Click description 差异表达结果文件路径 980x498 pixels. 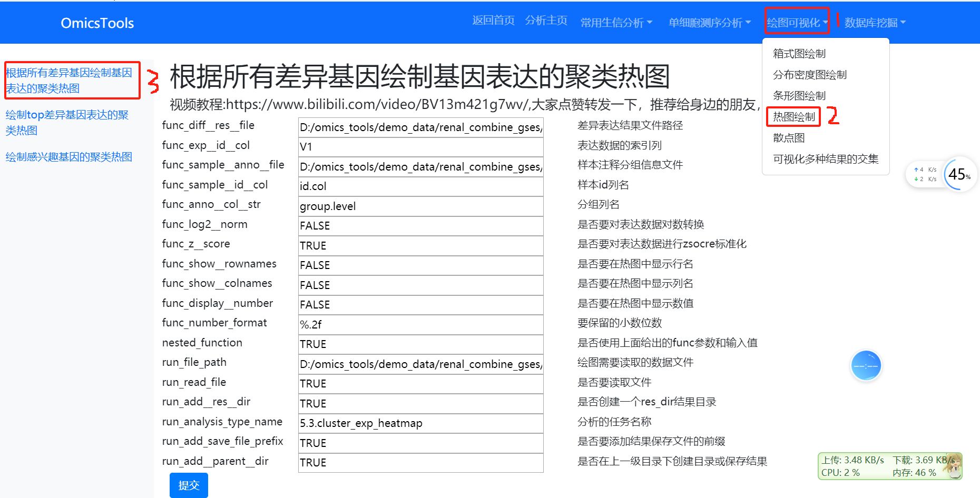[630, 125]
